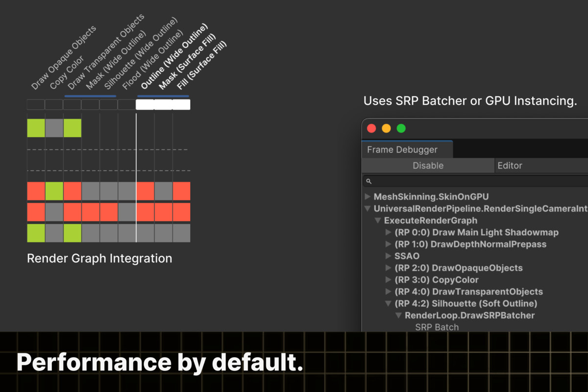Collapse the ExecuteRenderGraph node

(378, 220)
